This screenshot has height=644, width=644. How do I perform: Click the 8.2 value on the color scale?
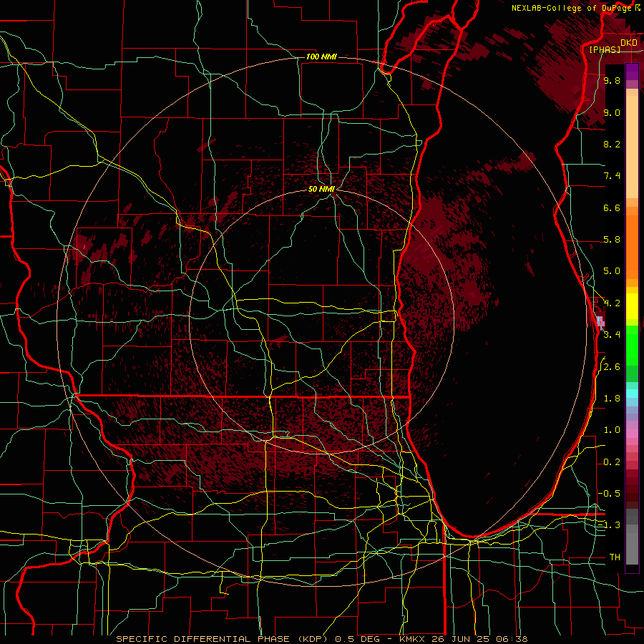click(x=612, y=144)
